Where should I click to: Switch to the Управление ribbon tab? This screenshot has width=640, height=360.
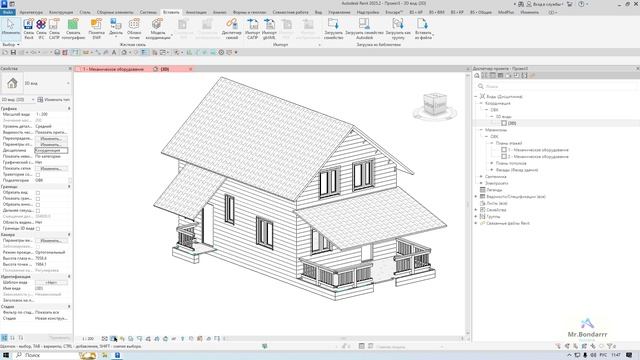pos(339,12)
